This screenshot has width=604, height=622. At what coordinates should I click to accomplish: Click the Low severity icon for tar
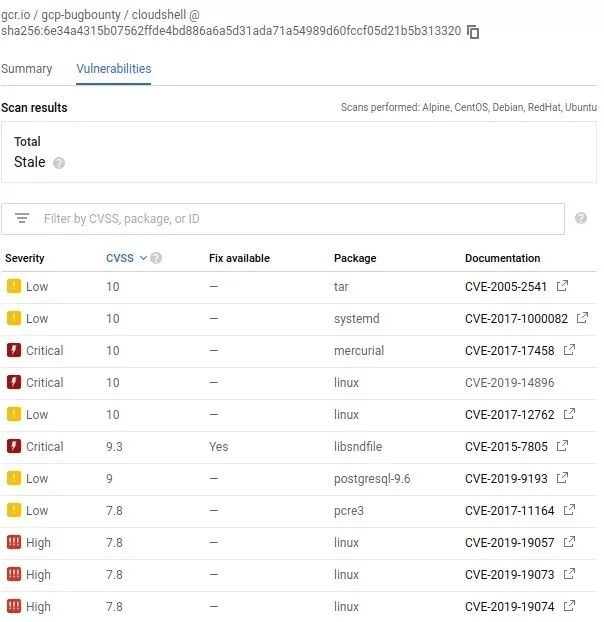pos(14,286)
